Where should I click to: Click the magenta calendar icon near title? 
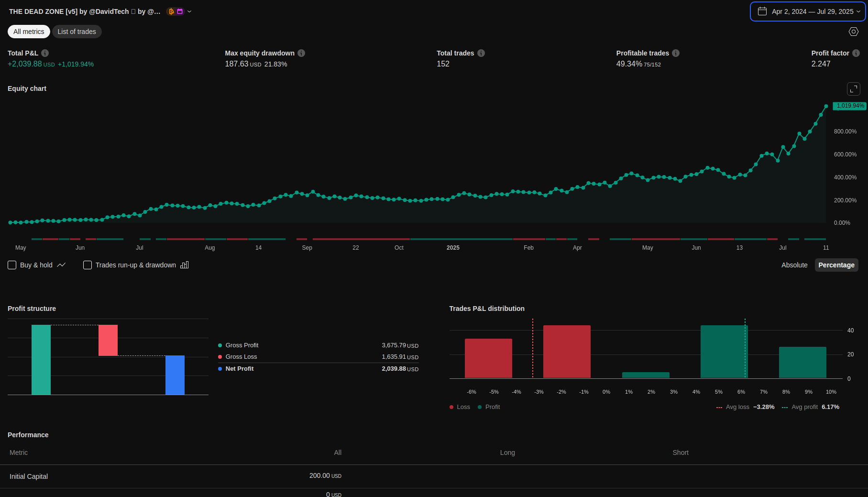coord(180,11)
